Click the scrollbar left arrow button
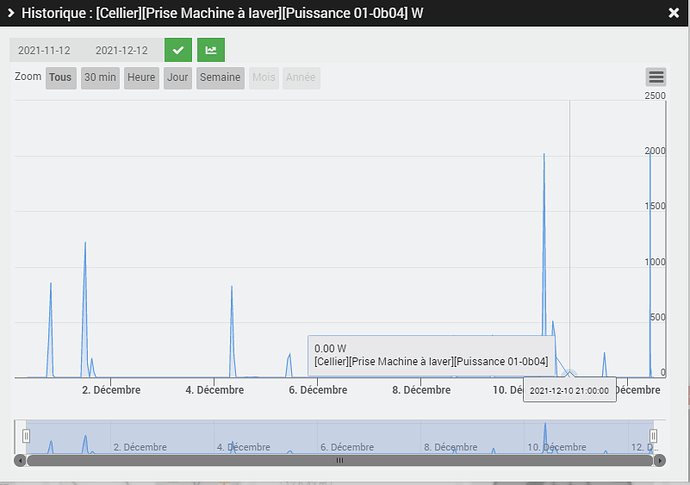Image resolution: width=690 pixels, height=485 pixels. pos(20,460)
